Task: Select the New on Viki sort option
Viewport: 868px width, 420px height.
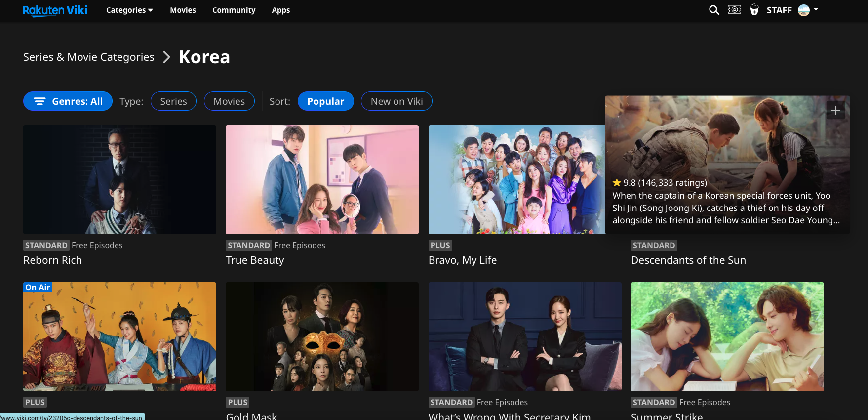Action: tap(396, 101)
